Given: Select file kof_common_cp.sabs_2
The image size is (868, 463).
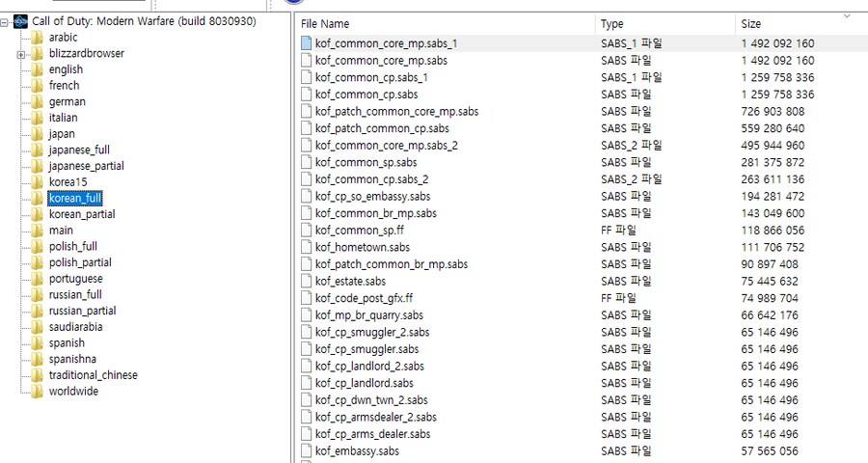Looking at the screenshot, I should click(372, 179).
